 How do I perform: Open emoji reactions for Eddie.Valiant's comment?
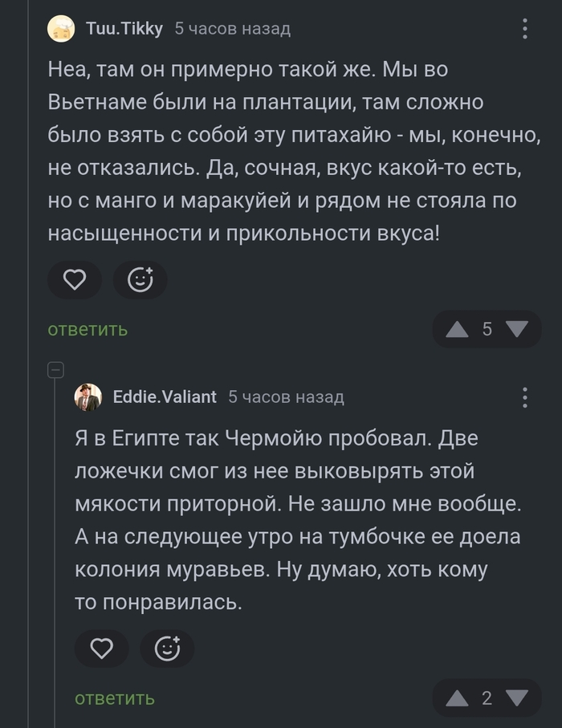pyautogui.click(x=167, y=649)
